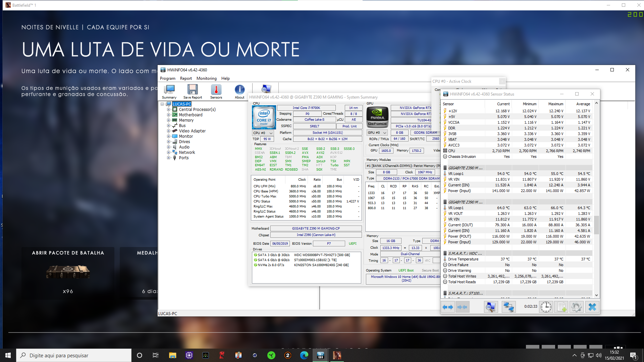Open the Report menu
The height and width of the screenshot is (362, 644).
coord(186,78)
